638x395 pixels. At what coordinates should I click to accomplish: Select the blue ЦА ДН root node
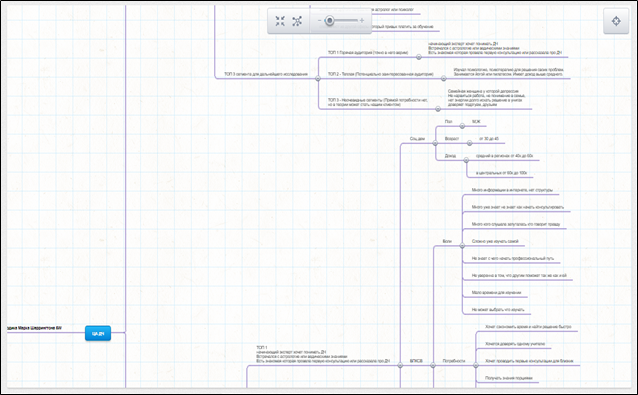pos(98,334)
